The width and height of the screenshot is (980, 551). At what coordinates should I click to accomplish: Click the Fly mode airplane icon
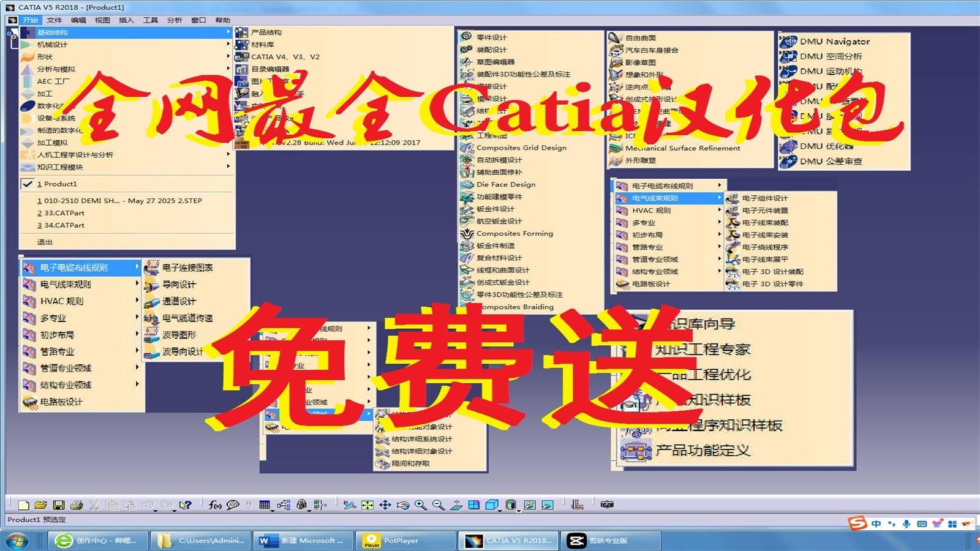tap(349, 505)
